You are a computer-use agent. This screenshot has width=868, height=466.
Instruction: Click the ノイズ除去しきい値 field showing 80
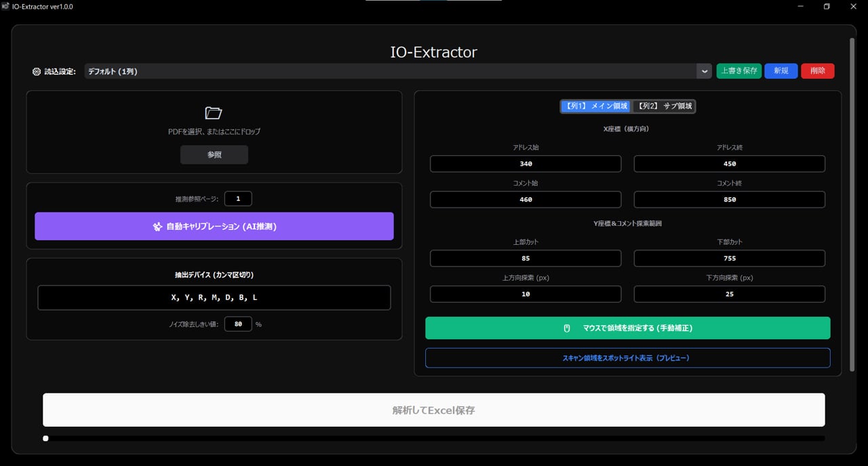pos(238,324)
